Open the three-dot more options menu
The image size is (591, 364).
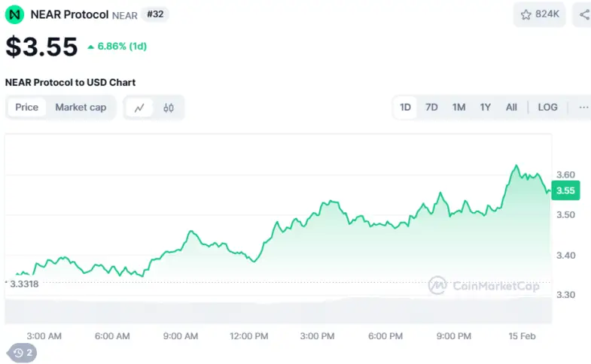[x=583, y=108]
